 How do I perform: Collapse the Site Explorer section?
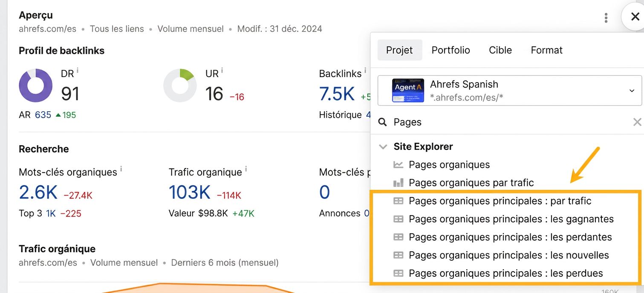click(x=383, y=147)
